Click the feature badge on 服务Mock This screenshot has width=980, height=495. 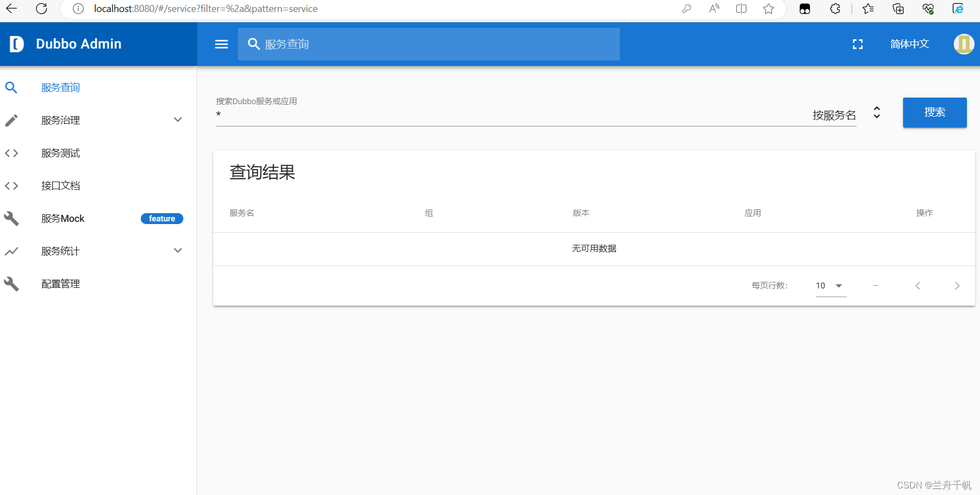click(x=162, y=219)
